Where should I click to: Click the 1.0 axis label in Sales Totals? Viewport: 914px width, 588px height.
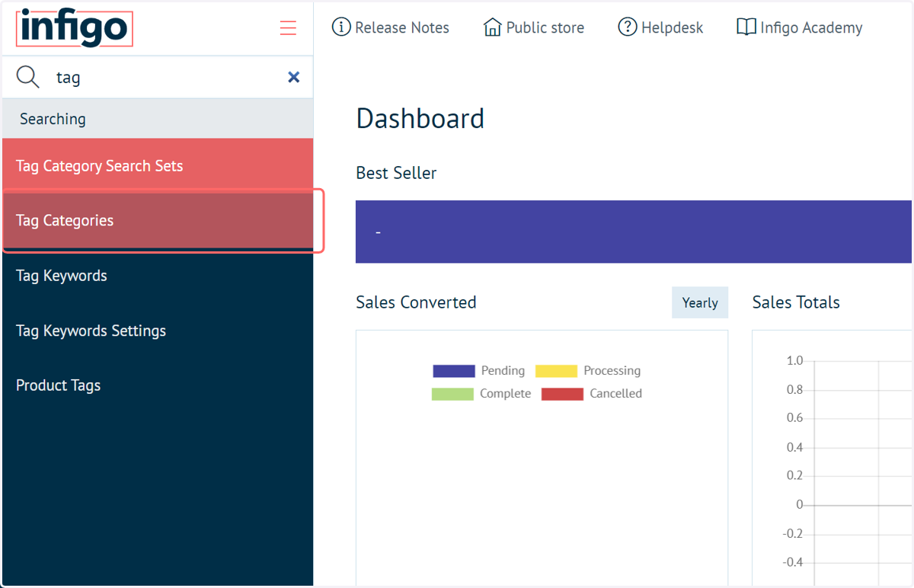coord(794,360)
